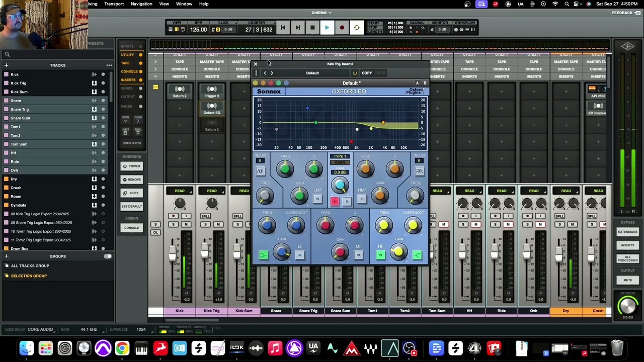Open the Help menu

click(204, 4)
